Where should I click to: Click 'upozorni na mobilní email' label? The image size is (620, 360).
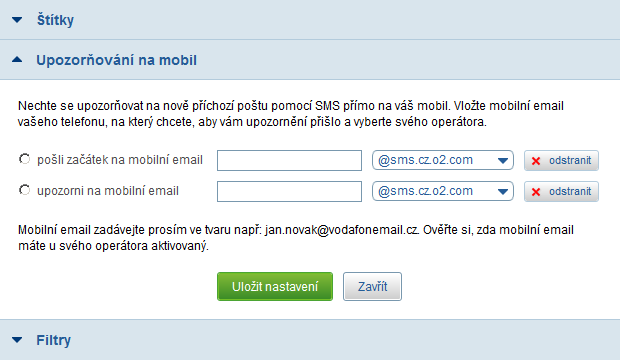[x=108, y=191]
